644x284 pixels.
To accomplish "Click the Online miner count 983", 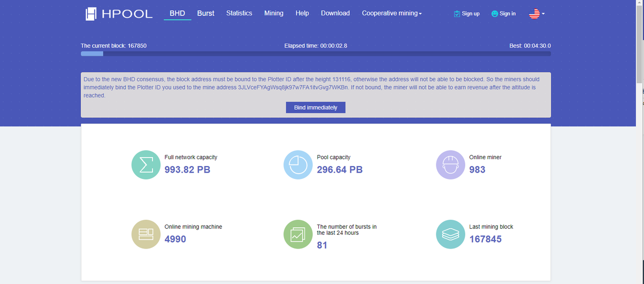I will [477, 170].
